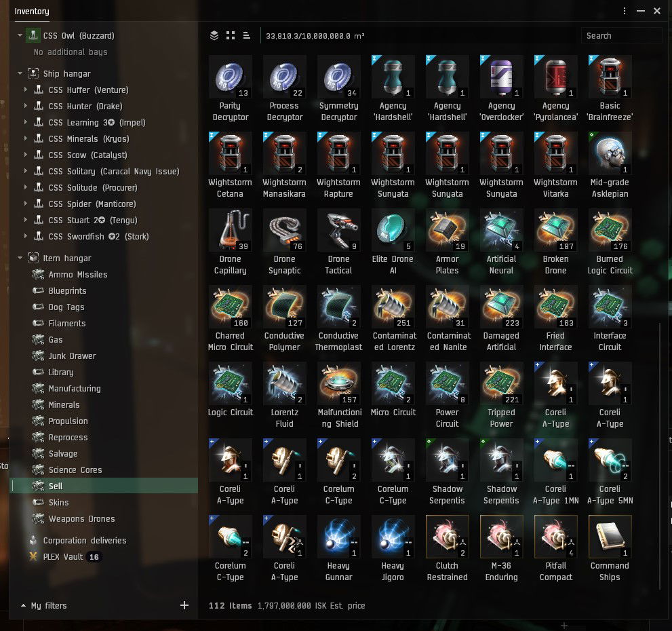Click the Mid-grade Asklepian implant icon
The width and height of the screenshot is (672, 631).
[x=610, y=153]
